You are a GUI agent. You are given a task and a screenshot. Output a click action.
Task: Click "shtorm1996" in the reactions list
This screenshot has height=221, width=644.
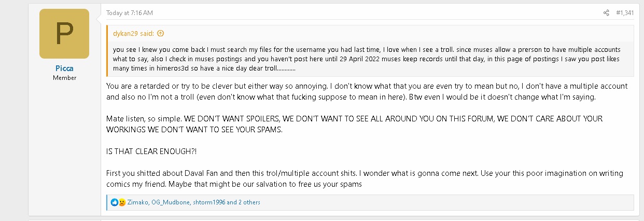point(208,202)
